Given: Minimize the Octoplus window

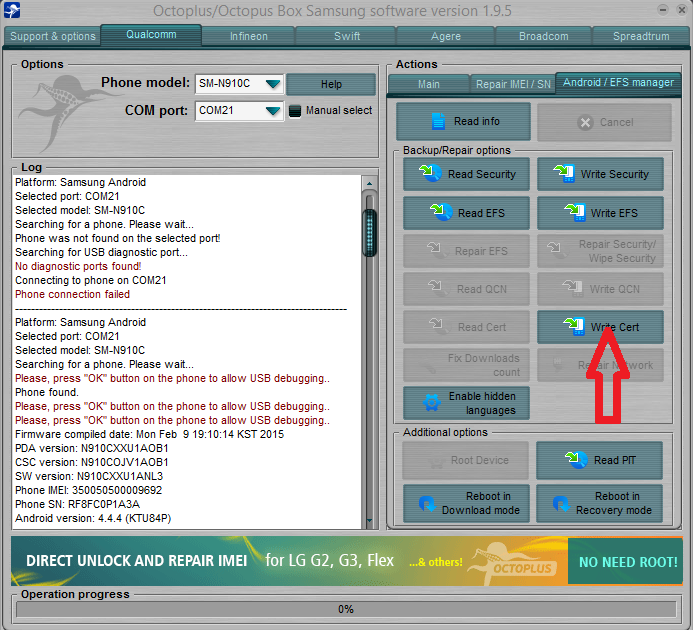Looking at the screenshot, I should coord(662,10).
